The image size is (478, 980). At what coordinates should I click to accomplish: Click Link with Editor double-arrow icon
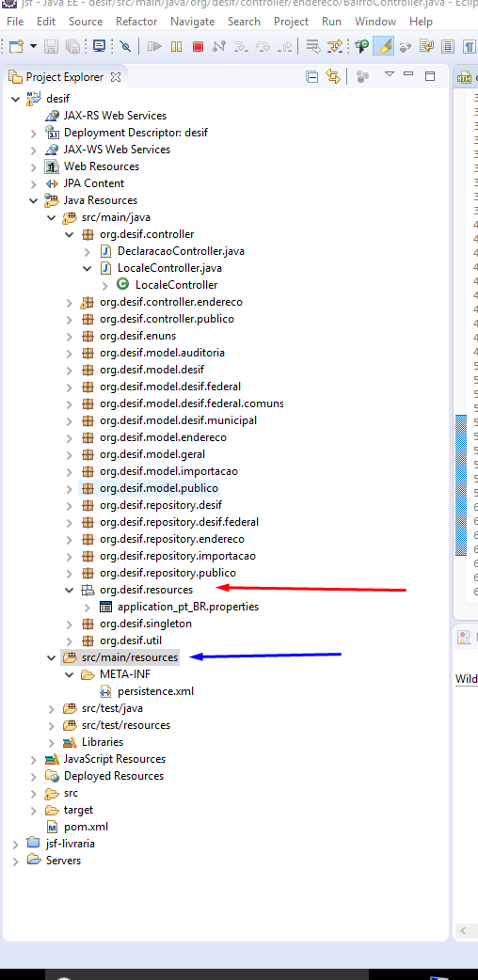[333, 77]
